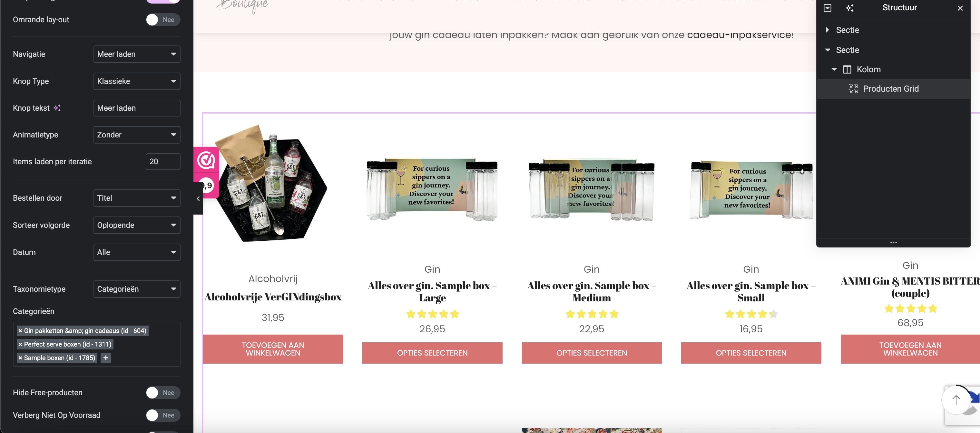Click the AI sparkle icon in Structuur header
The width and height of the screenshot is (980, 433).
849,8
